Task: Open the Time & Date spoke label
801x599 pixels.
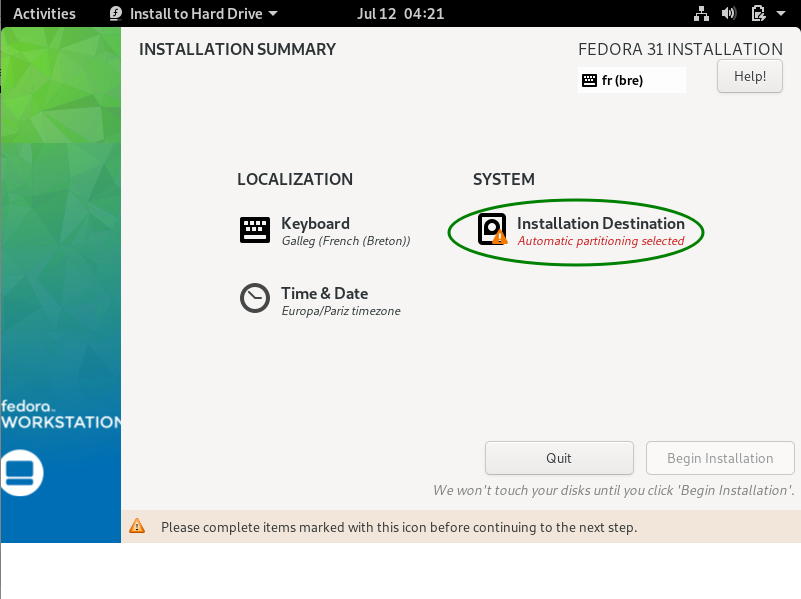Action: [324, 293]
